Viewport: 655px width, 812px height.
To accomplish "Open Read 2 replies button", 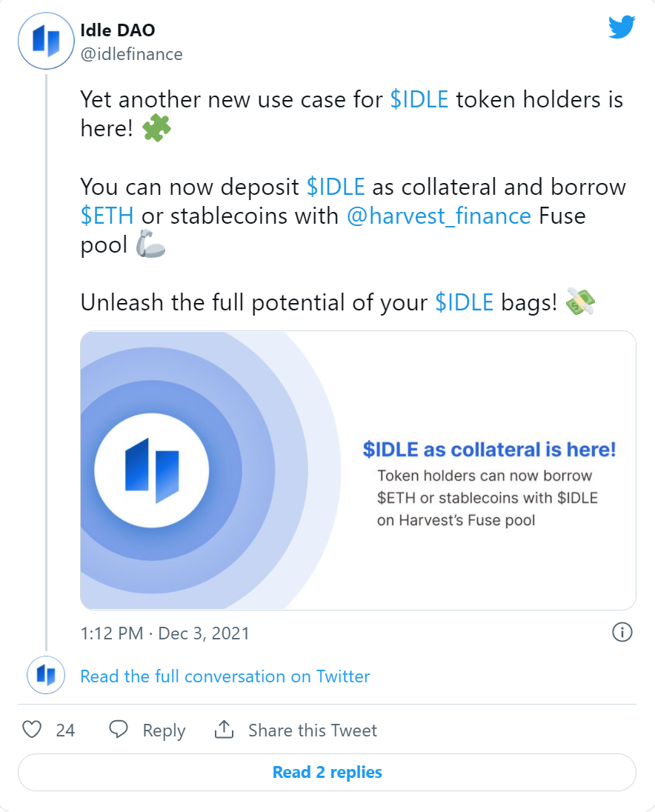I will (327, 772).
